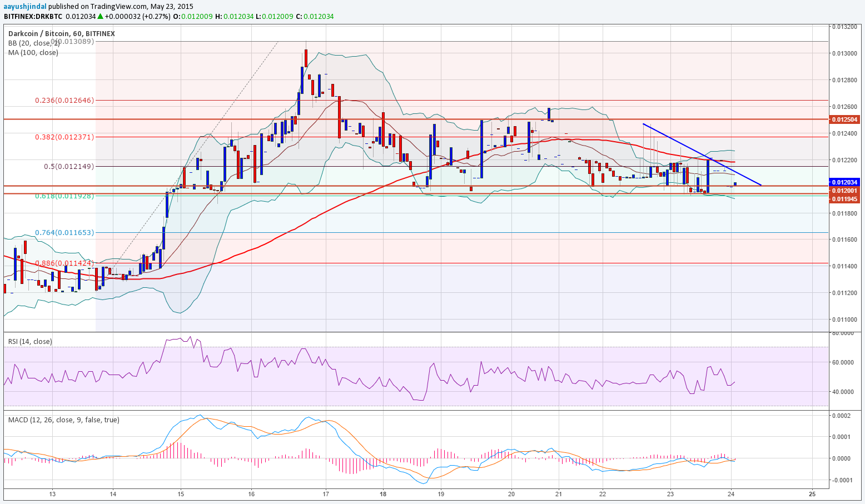Click the MACD (12, 26, close, 9) label
The image size is (865, 504).
(63, 420)
